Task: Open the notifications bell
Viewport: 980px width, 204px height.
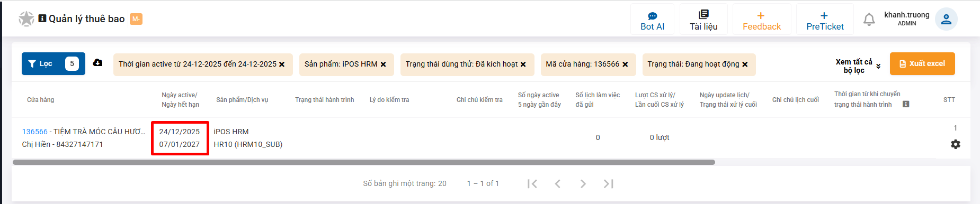Action: click(869, 20)
